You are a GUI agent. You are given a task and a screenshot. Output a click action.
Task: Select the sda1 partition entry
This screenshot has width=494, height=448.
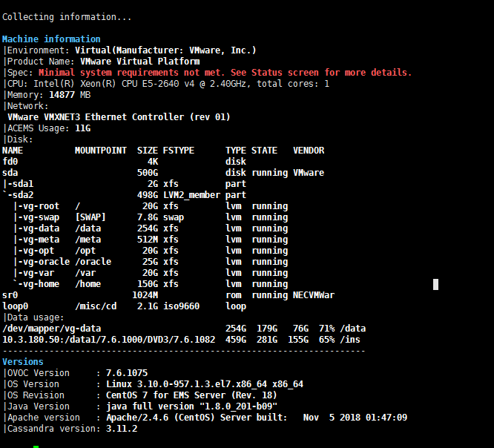(x=21, y=183)
